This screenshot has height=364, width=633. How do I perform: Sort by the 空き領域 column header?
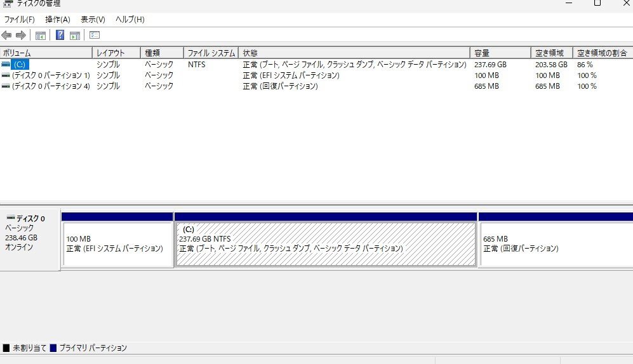pyautogui.click(x=552, y=53)
